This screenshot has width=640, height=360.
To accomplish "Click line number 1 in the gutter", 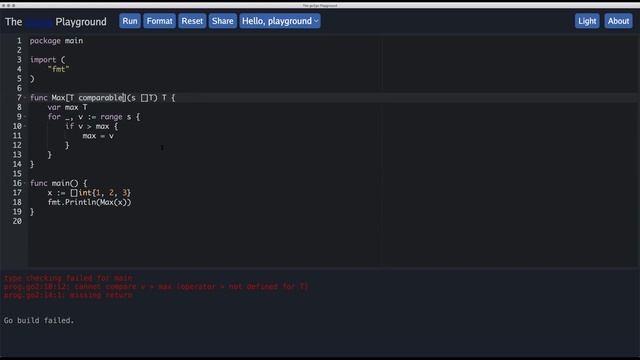I will 19,41.
